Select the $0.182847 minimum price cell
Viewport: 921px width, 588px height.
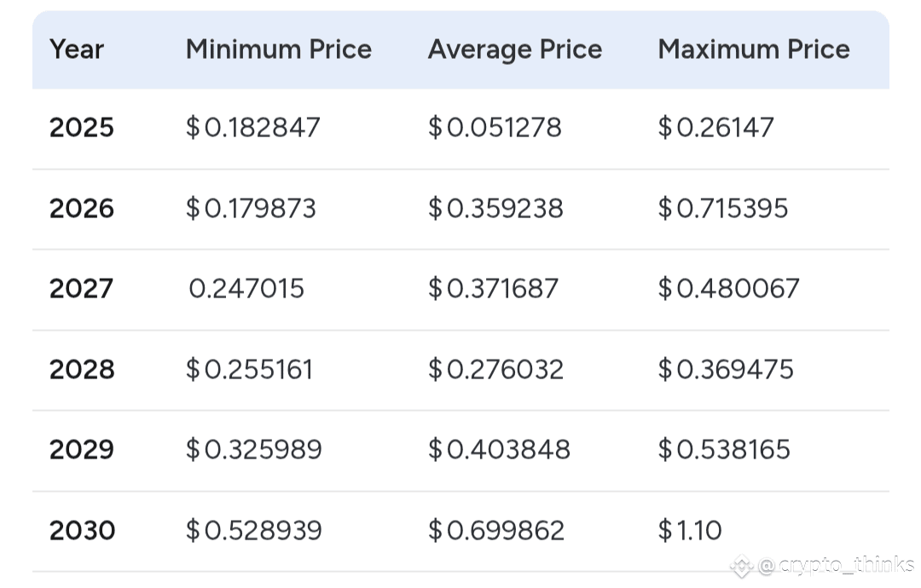pyautogui.click(x=253, y=128)
